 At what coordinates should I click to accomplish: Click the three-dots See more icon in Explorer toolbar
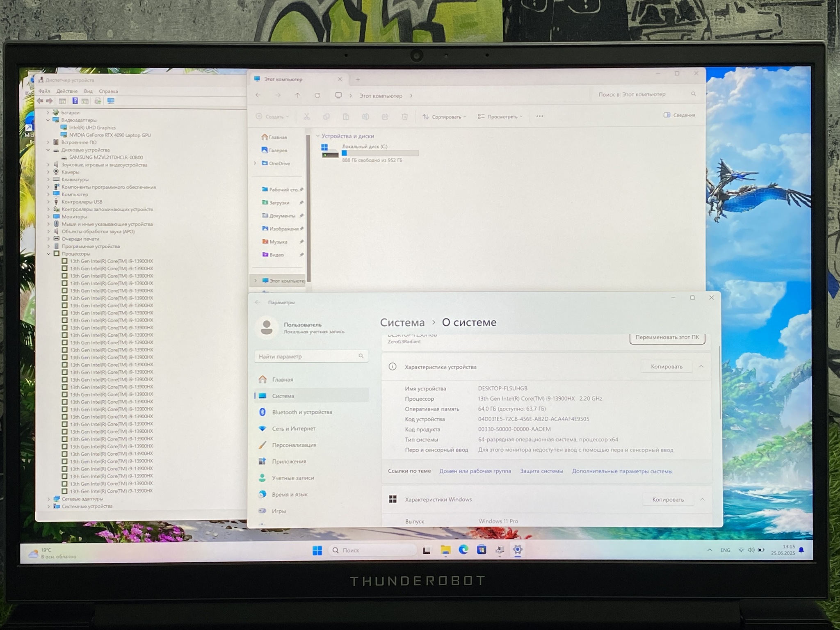click(539, 116)
